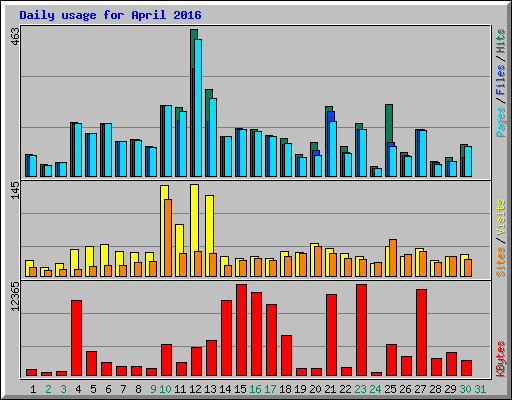Click green day label "17"

click(x=270, y=389)
